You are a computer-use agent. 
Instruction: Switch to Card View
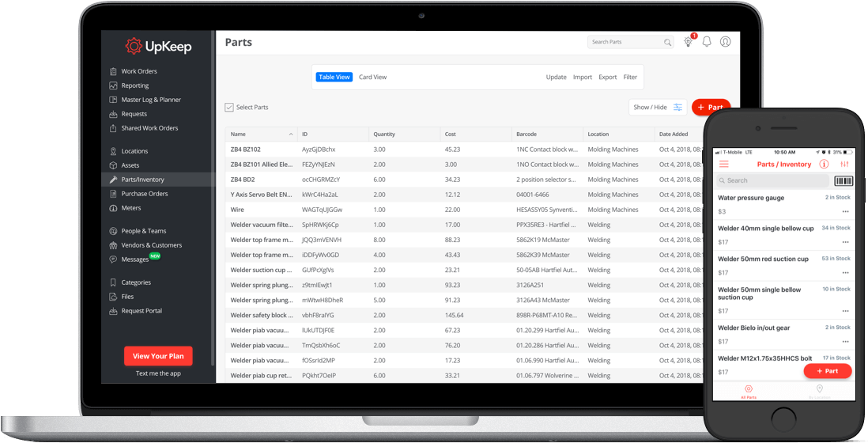372,78
